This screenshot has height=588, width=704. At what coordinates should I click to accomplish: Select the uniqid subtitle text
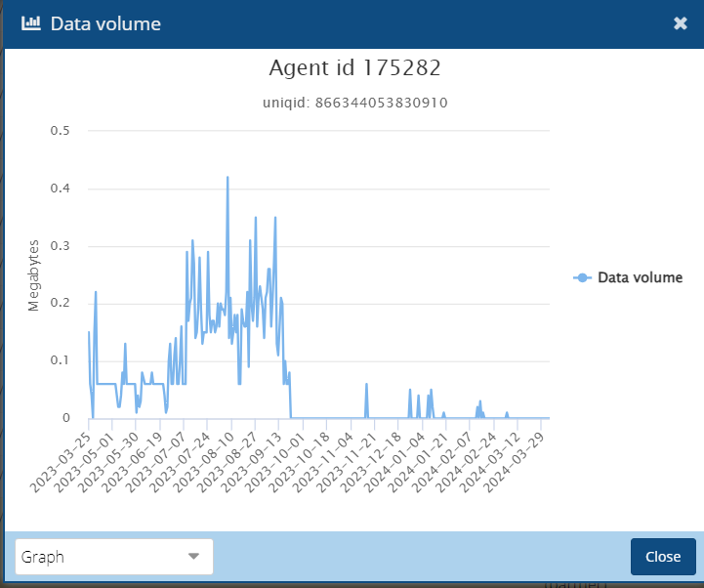point(354,102)
